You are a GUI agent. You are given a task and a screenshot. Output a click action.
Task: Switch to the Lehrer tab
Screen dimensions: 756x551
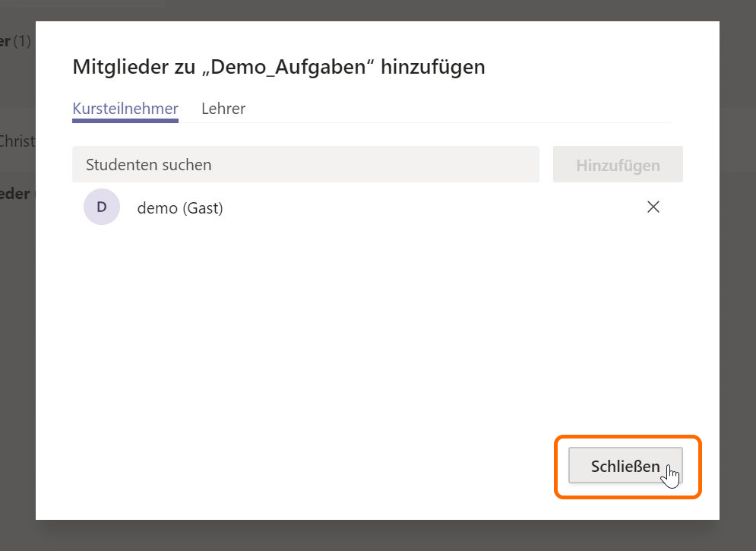click(223, 109)
